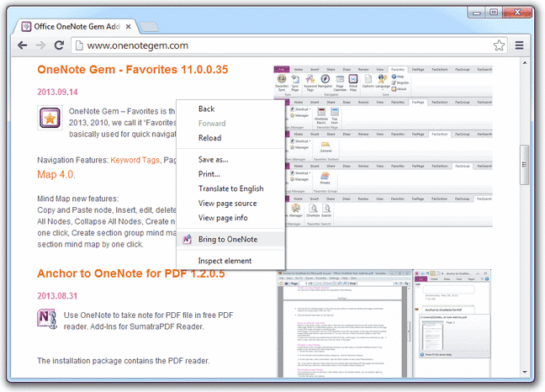Choose Reload from the context menu
Screen dimensions: 545x392
pos(230,138)
